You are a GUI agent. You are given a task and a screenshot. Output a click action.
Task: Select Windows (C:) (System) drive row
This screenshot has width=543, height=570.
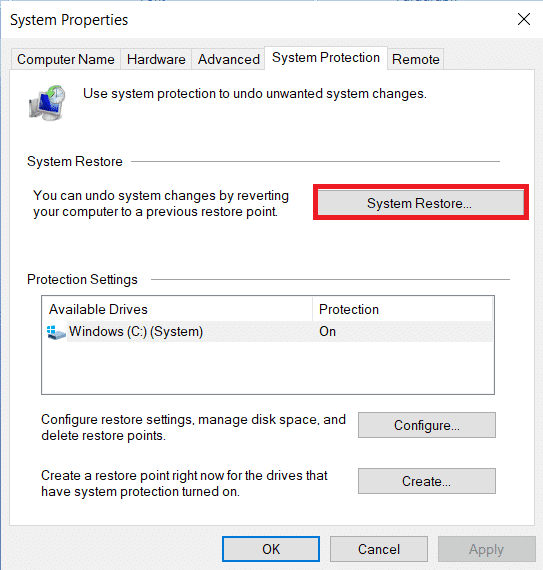click(268, 332)
